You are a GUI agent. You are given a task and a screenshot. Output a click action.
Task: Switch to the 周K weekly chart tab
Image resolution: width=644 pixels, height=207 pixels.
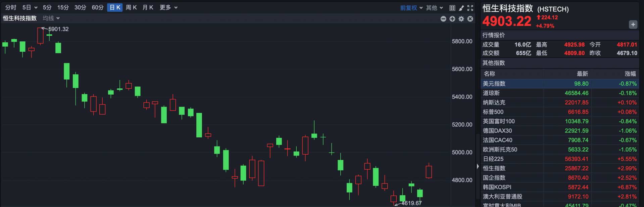tap(131, 7)
